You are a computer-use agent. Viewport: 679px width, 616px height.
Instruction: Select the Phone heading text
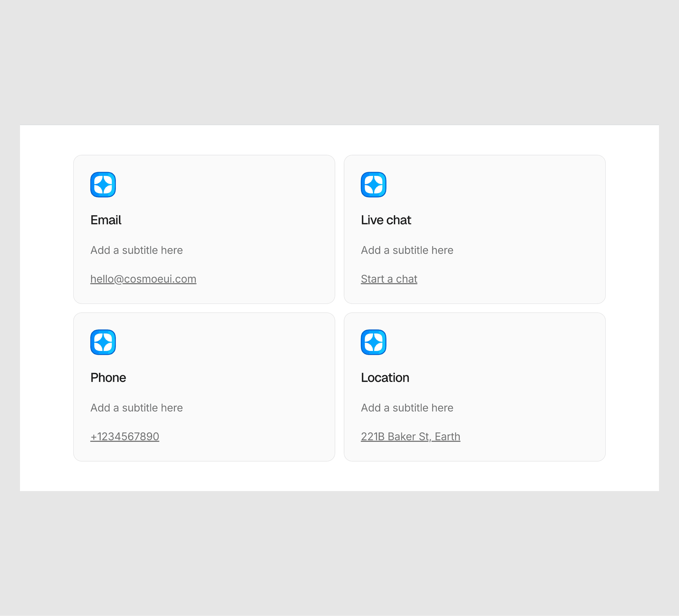point(108,378)
